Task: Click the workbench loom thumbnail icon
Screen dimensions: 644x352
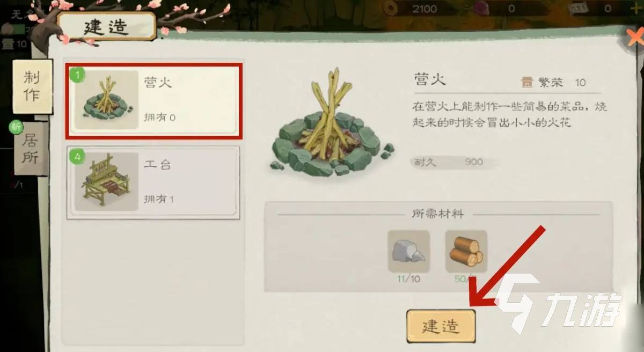Action: point(106,182)
